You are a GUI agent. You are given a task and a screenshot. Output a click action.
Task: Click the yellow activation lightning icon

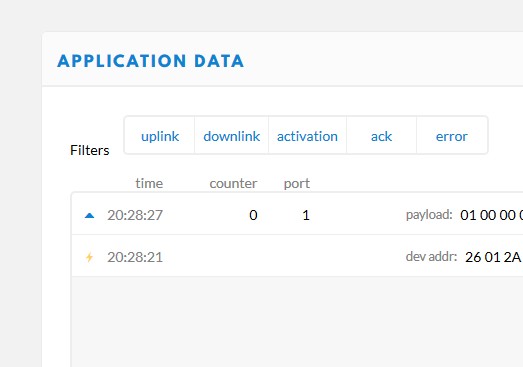pyautogui.click(x=89, y=257)
